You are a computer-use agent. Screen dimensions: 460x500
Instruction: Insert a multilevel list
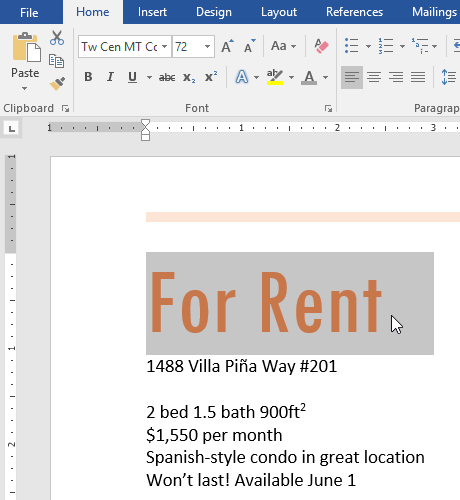[x=420, y=46]
